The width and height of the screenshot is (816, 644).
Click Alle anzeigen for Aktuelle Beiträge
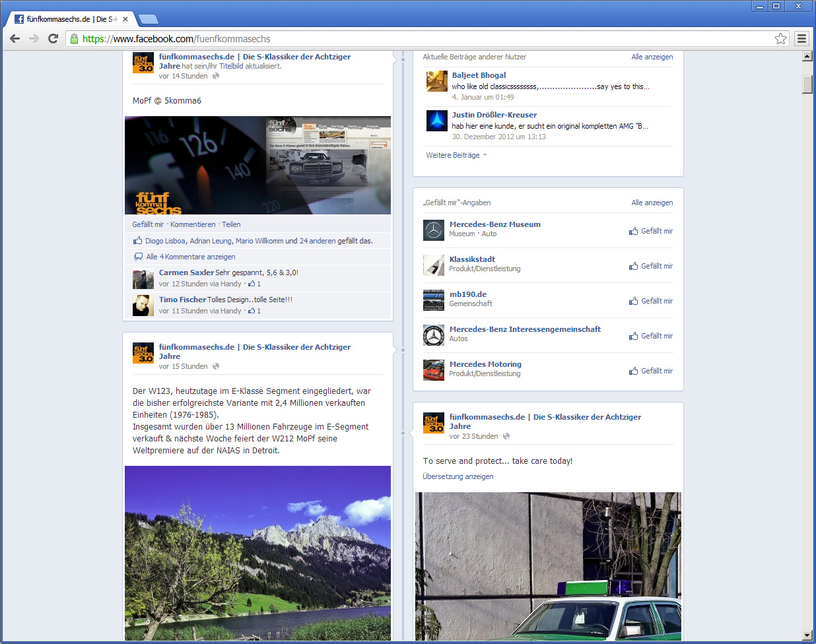pos(652,57)
